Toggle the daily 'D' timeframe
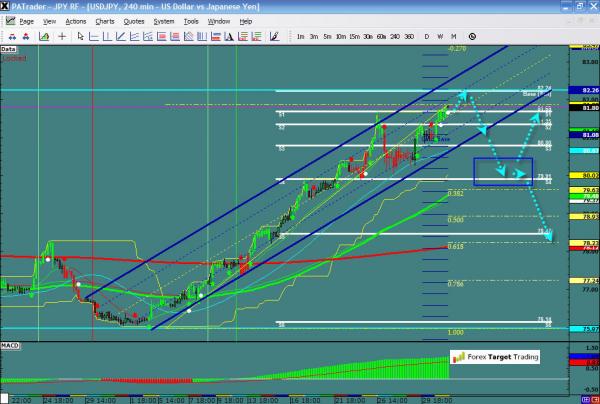 (427, 36)
